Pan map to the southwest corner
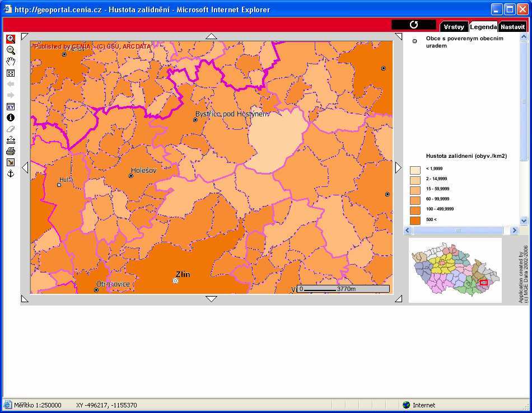 coord(25,299)
